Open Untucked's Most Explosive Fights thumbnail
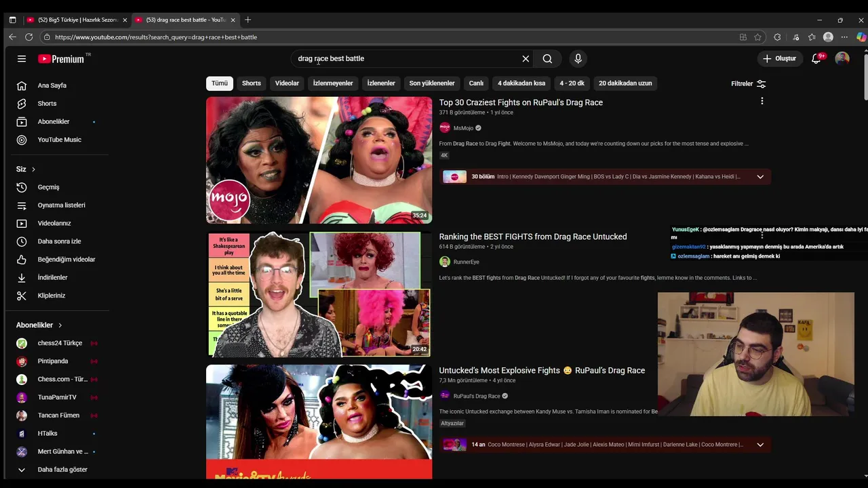868x488 pixels. pyautogui.click(x=319, y=422)
